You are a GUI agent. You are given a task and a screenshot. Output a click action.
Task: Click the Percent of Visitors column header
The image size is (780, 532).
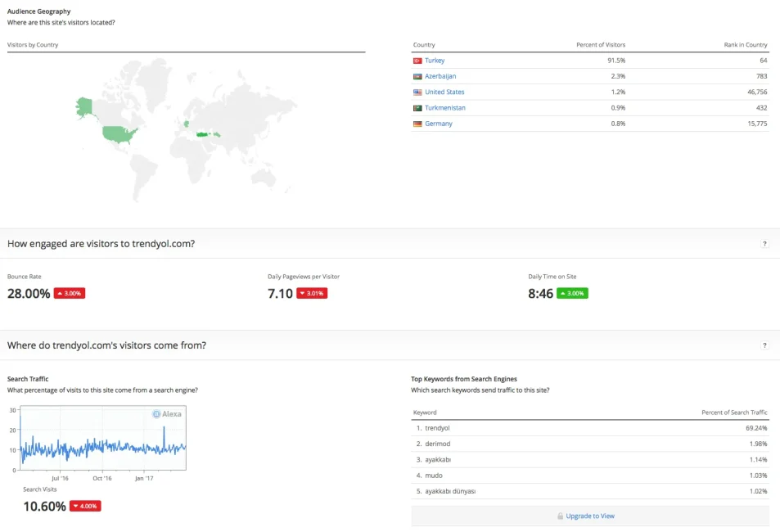pyautogui.click(x=601, y=45)
